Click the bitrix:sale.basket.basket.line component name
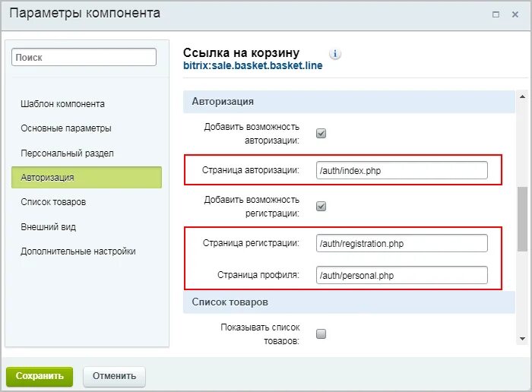Image resolution: width=532 pixels, height=392 pixels. pos(253,65)
